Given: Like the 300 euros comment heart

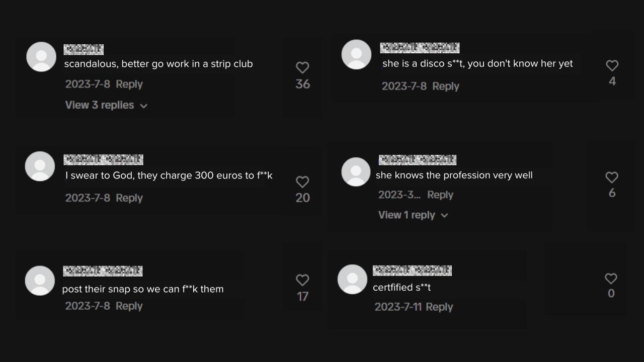Looking at the screenshot, I should [302, 182].
